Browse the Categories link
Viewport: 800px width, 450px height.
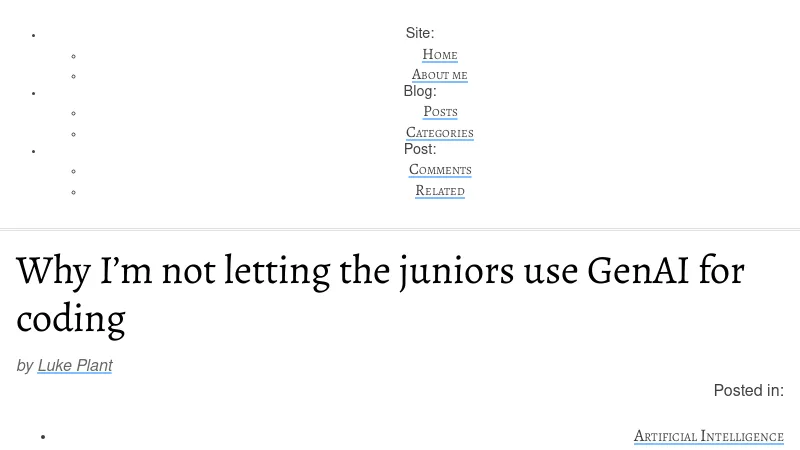point(440,133)
